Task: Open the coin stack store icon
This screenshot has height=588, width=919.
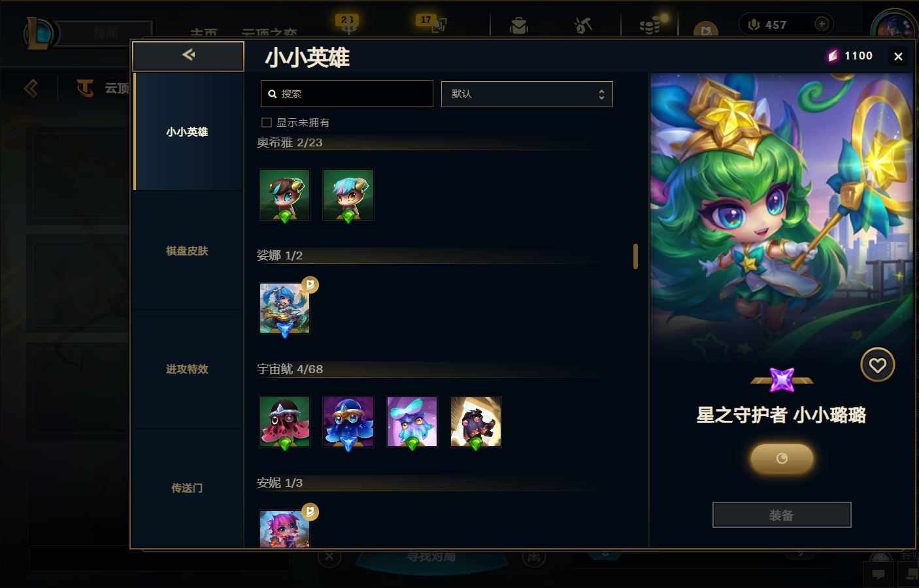Action: coord(650,25)
